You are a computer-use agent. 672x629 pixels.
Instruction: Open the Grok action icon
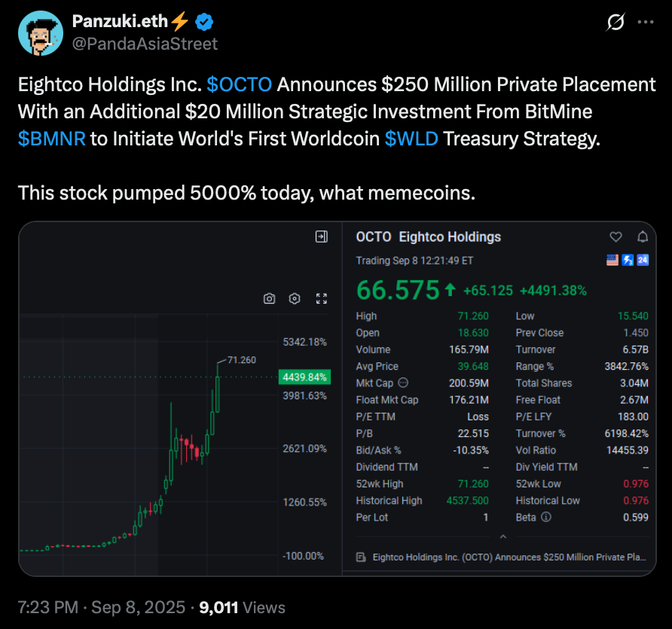(x=615, y=22)
